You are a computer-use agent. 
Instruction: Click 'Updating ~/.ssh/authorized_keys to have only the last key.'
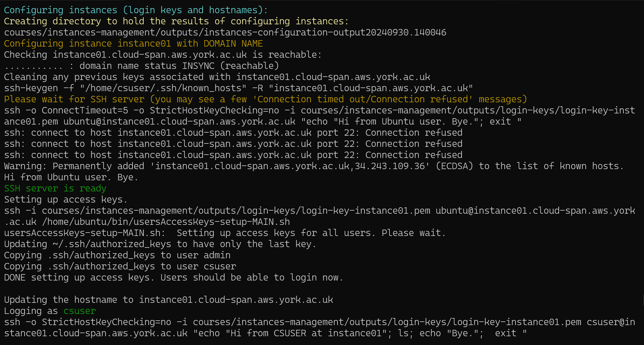pos(160,244)
